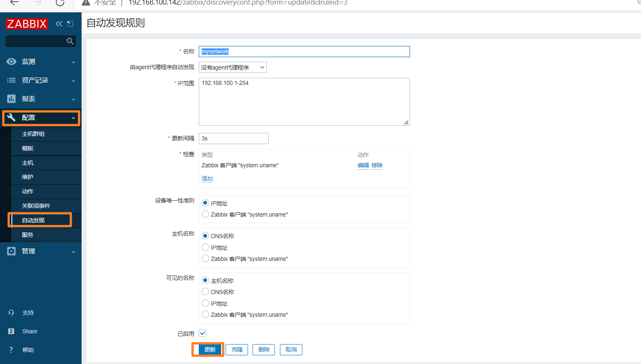641x364 pixels.
Task: Open 动作 submenu item
Action: coord(46,191)
